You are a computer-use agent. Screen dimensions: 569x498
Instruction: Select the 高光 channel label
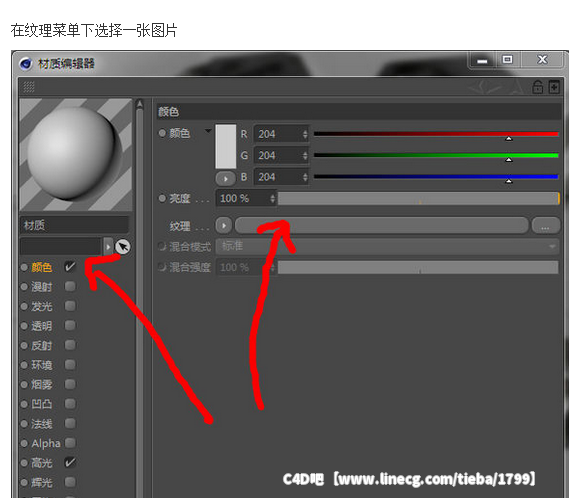point(42,463)
